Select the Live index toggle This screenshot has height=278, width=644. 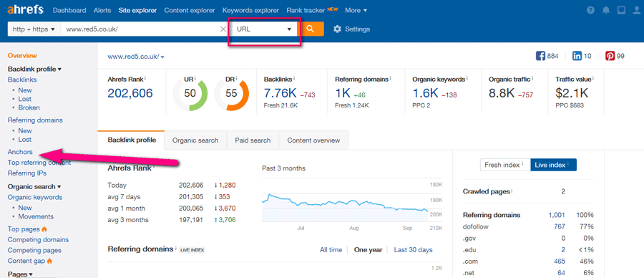(553, 165)
